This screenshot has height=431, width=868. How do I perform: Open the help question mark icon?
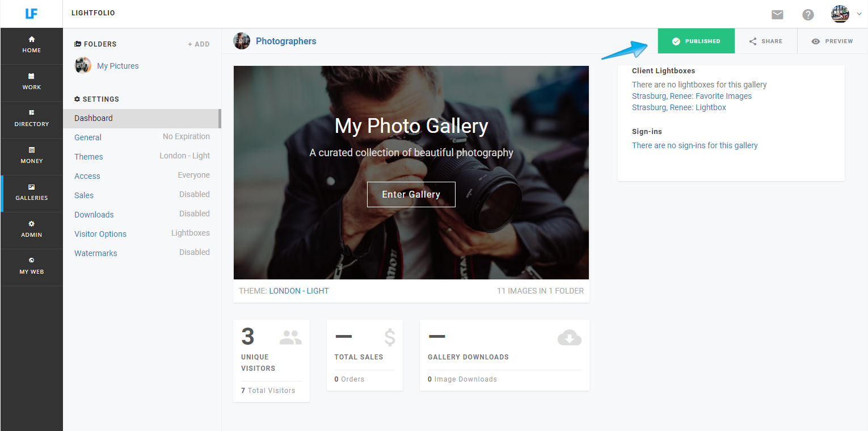tap(808, 15)
